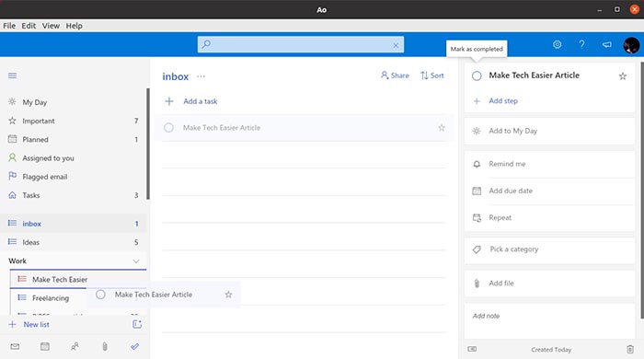
Task: Mark task completed in detail panel
Action: [x=477, y=76]
